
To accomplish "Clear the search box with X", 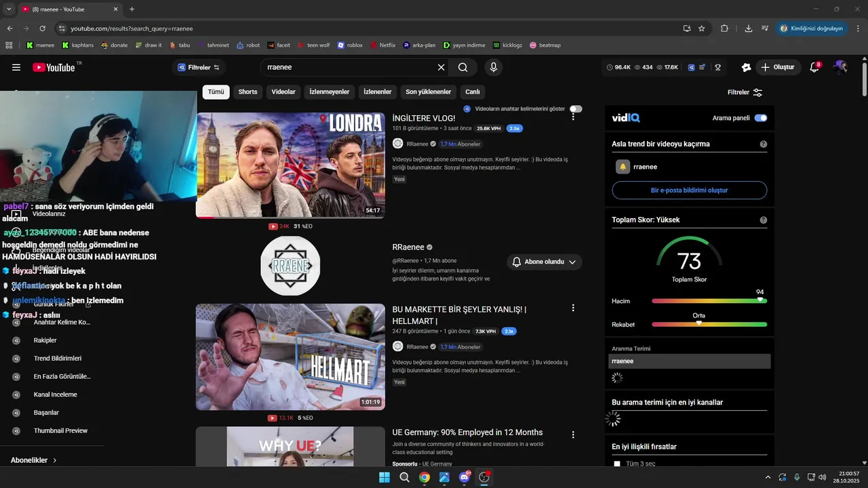I will pyautogui.click(x=441, y=67).
